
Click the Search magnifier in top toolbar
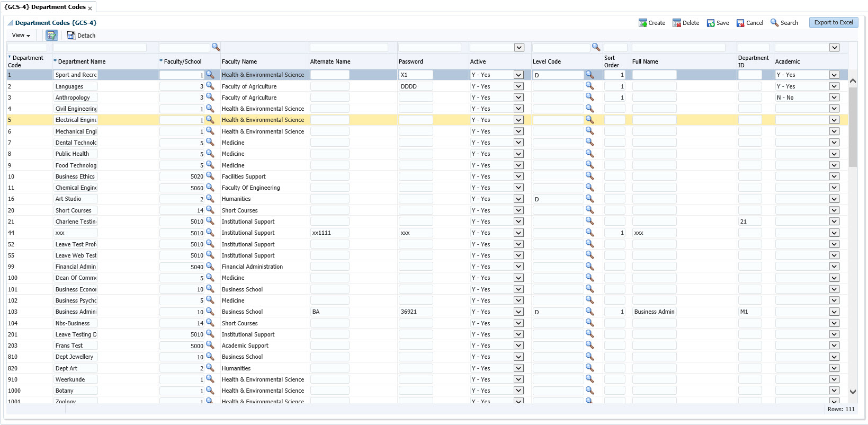[x=774, y=23]
